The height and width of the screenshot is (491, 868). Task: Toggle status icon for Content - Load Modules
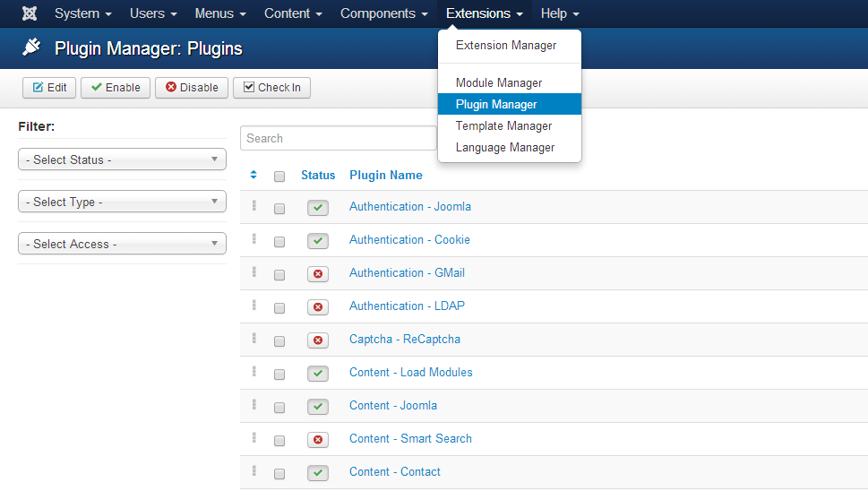[x=318, y=374]
